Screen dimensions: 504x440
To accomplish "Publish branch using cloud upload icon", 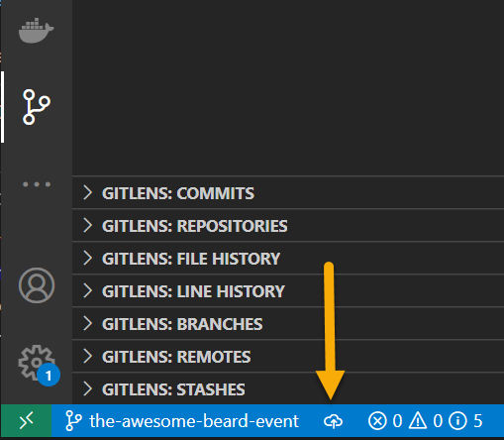I will 333,421.
